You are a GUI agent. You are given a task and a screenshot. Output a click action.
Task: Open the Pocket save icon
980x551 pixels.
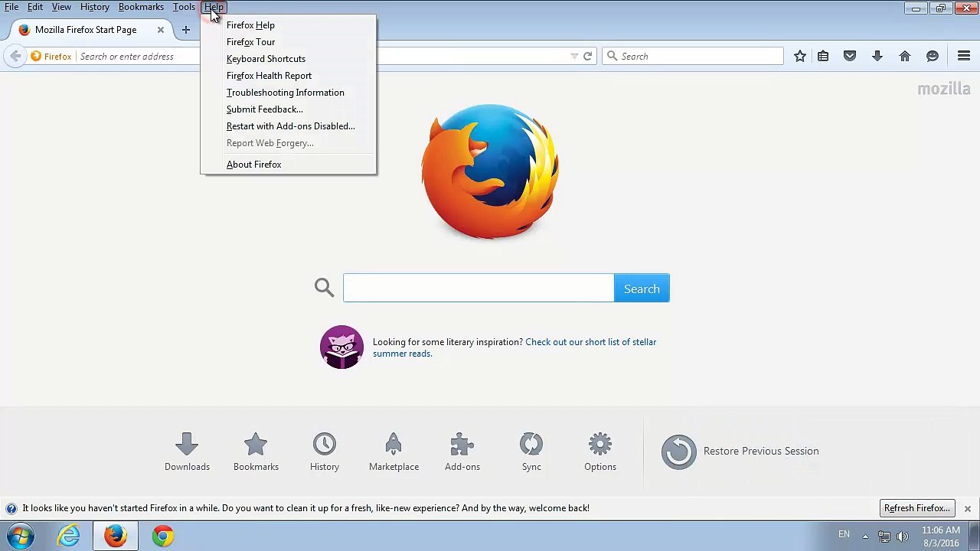coord(850,56)
